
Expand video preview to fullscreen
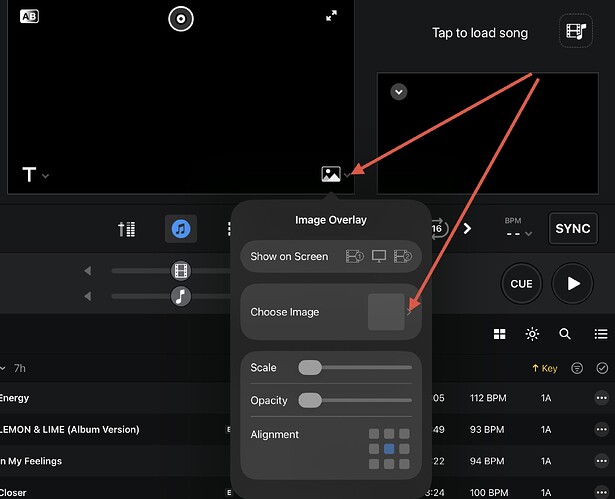point(331,16)
